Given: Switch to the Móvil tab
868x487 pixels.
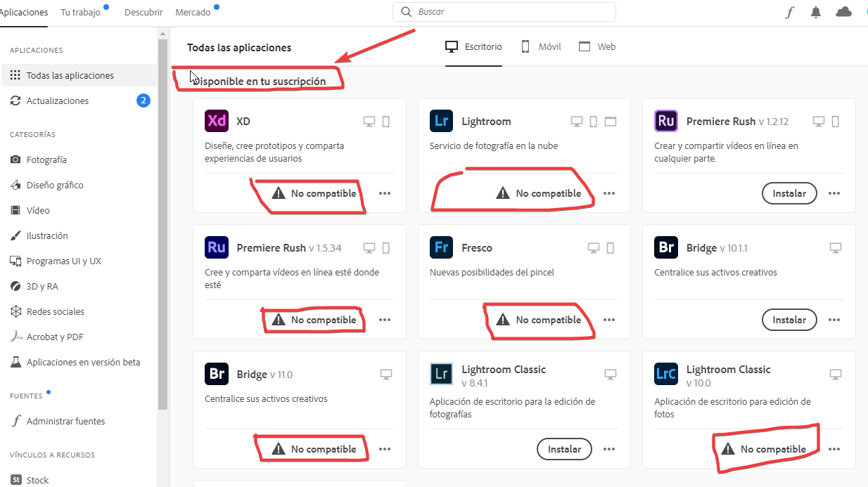Looking at the screenshot, I should coord(540,46).
